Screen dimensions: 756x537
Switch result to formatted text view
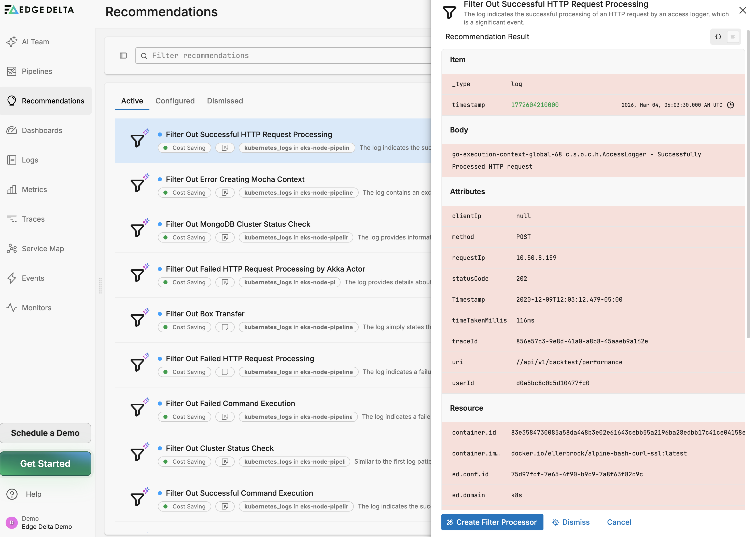[x=733, y=37]
